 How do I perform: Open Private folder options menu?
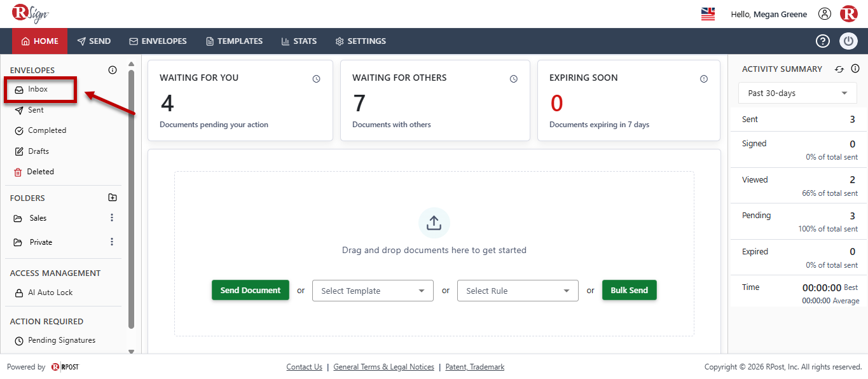pyautogui.click(x=112, y=242)
